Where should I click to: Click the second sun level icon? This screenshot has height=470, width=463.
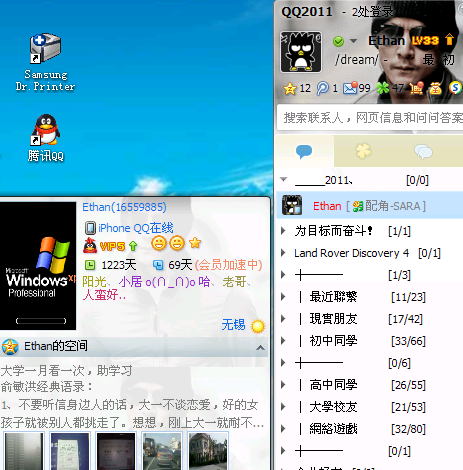click(177, 243)
